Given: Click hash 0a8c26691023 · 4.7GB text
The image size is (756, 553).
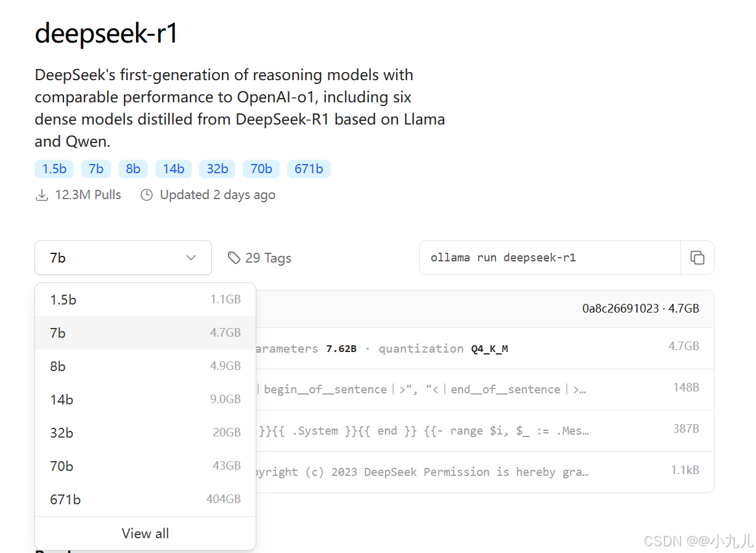Looking at the screenshot, I should (x=641, y=308).
